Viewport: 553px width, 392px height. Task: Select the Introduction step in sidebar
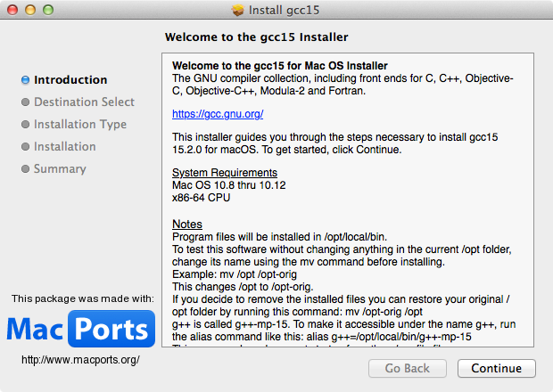click(x=70, y=80)
